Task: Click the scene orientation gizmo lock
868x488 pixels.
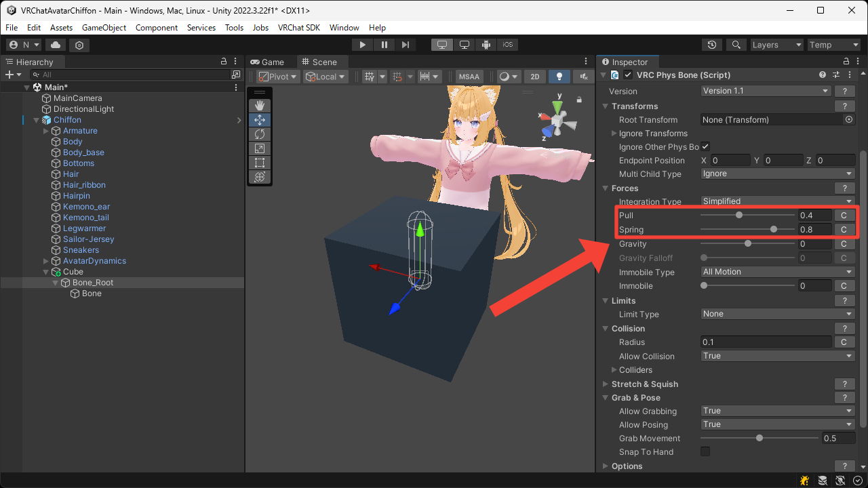Action: pyautogui.click(x=579, y=100)
